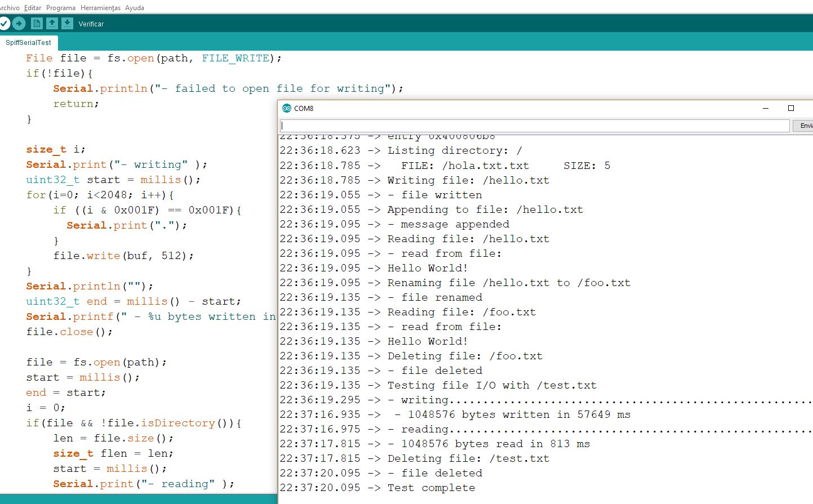Click the 'file.close();' code line
Screen dimensions: 813x504
[x=69, y=332]
